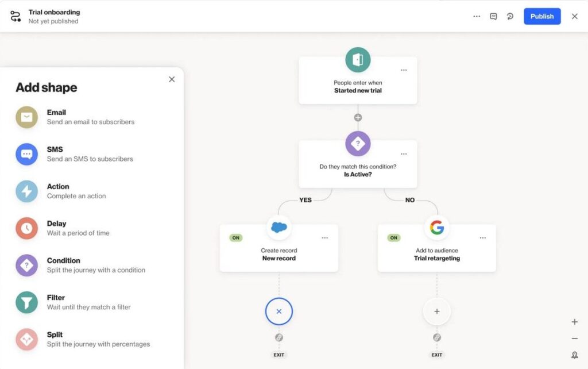
Task: Select the Trial retargeting card text
Action: click(x=437, y=258)
